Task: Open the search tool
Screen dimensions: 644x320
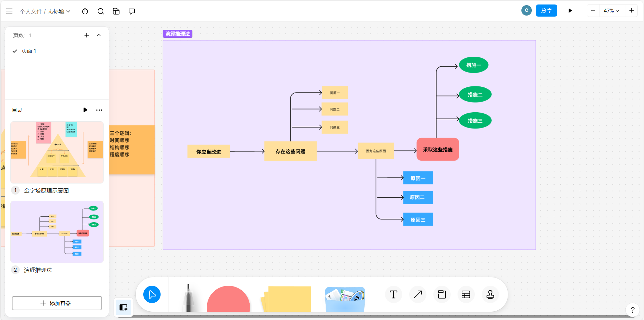Action: (100, 11)
